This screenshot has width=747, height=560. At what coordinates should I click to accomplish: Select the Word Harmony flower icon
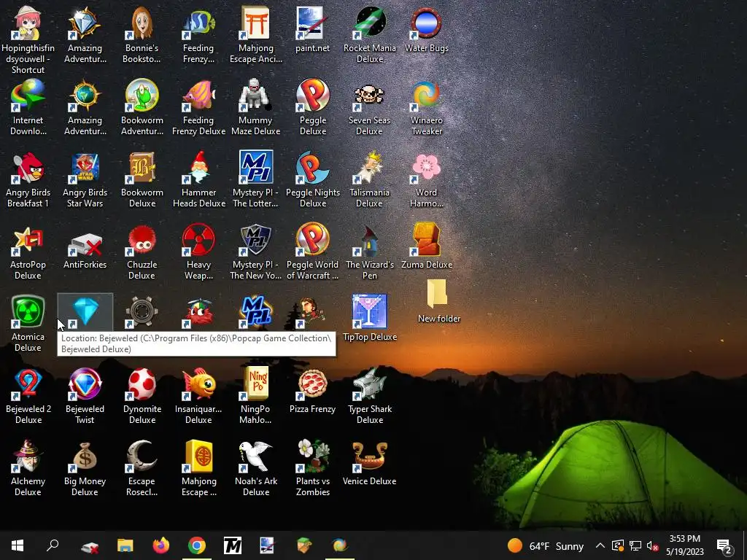[426, 168]
